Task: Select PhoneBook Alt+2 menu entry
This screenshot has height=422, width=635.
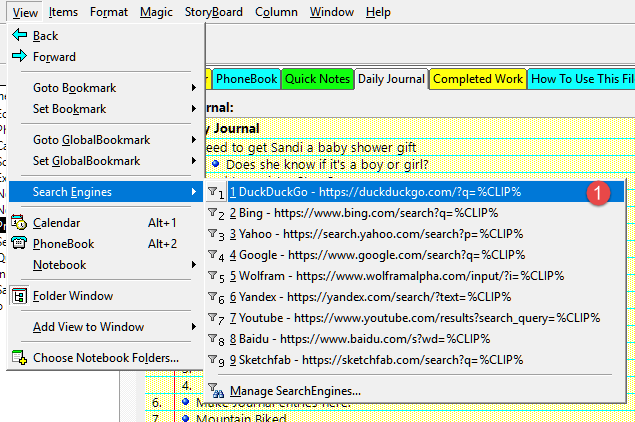Action: coord(106,244)
